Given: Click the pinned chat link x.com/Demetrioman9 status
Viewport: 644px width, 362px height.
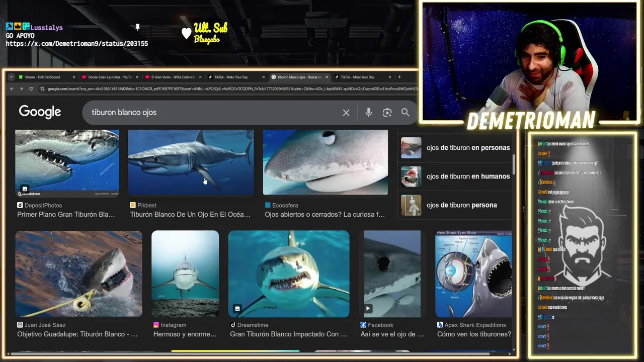Looking at the screenshot, I should point(77,44).
